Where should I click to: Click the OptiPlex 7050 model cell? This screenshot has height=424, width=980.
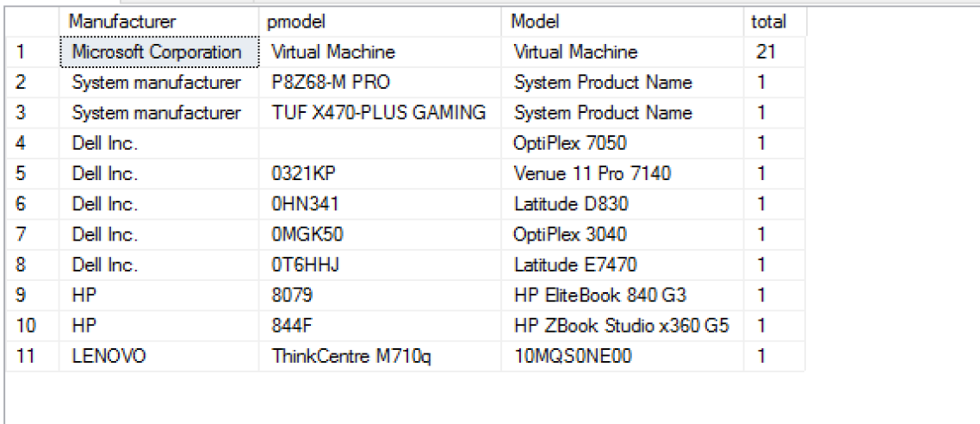click(x=570, y=143)
